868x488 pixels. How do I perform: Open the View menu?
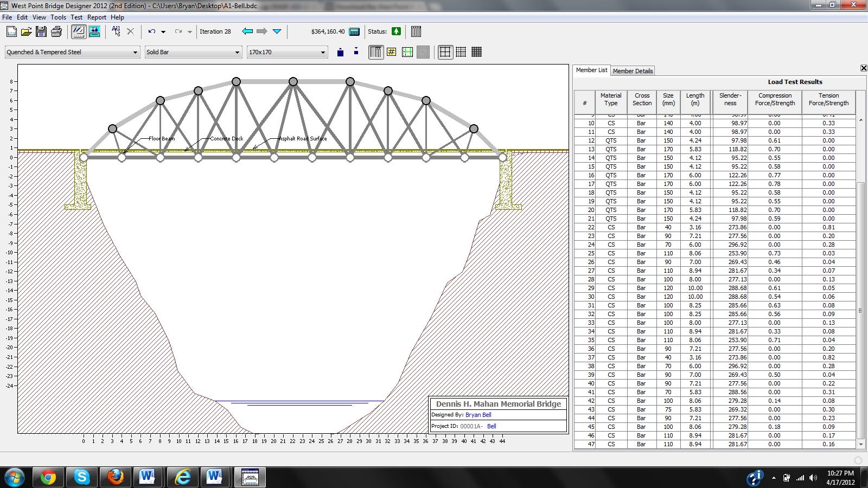click(39, 17)
